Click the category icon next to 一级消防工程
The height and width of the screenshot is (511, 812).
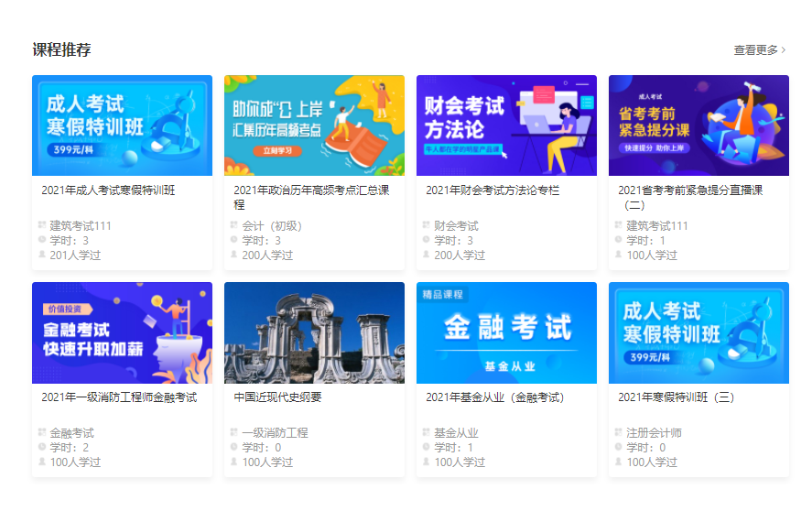point(234,432)
